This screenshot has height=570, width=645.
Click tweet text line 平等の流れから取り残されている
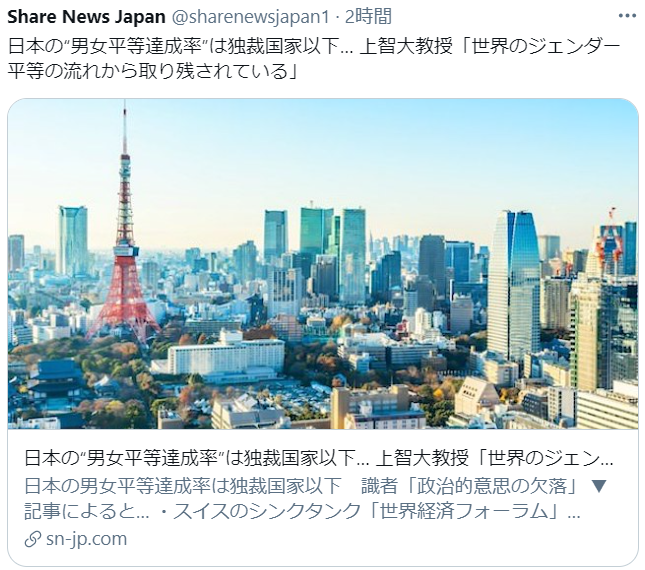point(152,72)
